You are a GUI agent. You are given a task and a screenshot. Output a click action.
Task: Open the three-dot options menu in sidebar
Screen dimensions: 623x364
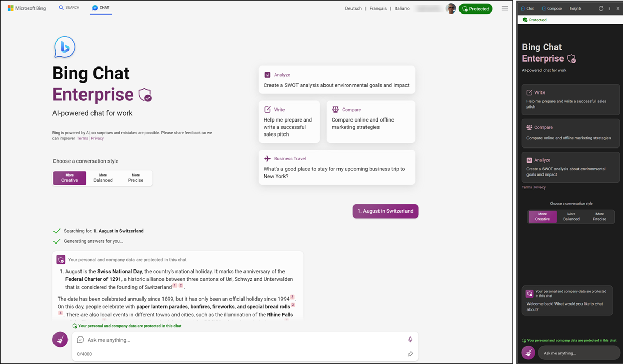(x=610, y=8)
